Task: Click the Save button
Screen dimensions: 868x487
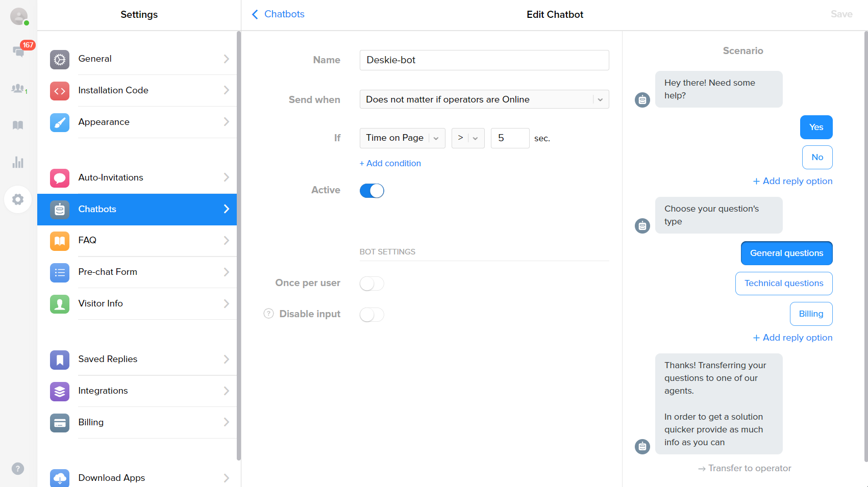Action: 841,14
